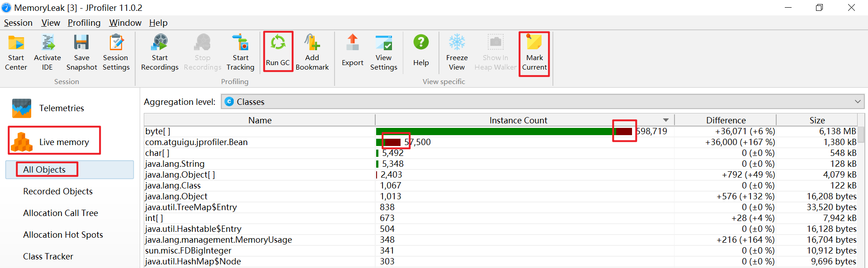This screenshot has width=868, height=268.
Task: Select the java.lang.Class row
Action: tap(500, 185)
